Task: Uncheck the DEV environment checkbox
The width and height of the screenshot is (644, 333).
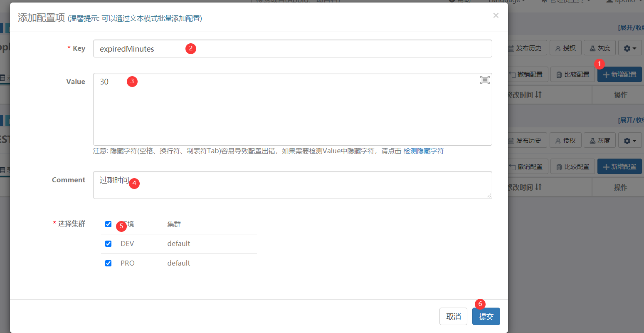Action: click(109, 244)
